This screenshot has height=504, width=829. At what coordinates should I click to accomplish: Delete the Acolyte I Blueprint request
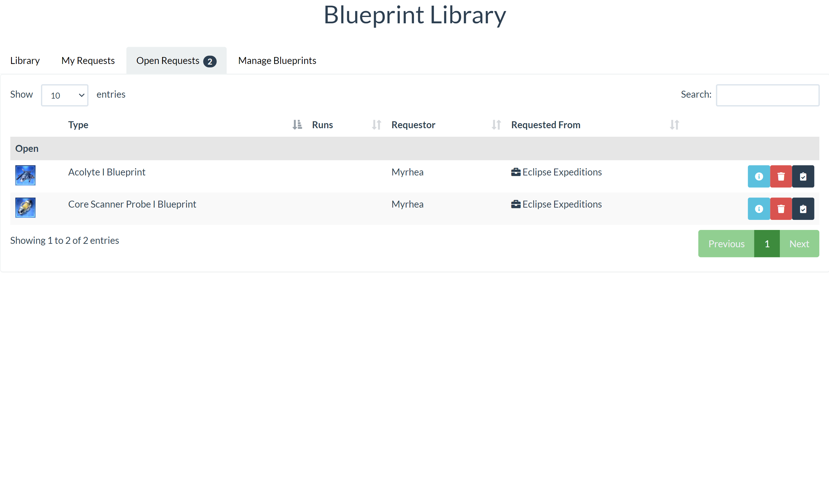coord(780,176)
